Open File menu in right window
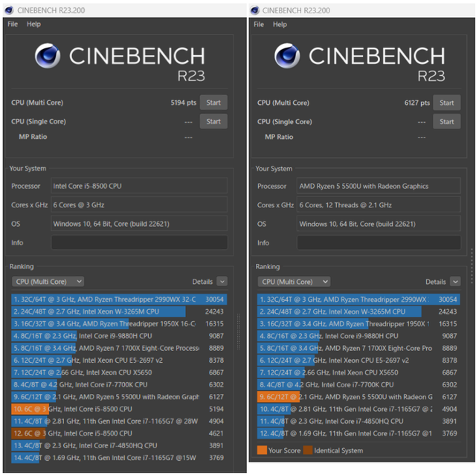Image resolution: width=476 pixels, height=475 pixels. pyautogui.click(x=259, y=25)
